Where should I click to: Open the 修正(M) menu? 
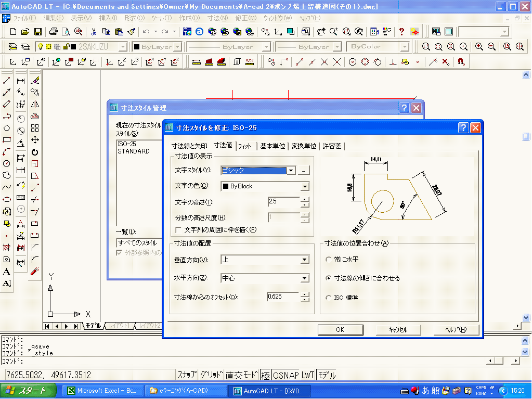tap(246, 18)
